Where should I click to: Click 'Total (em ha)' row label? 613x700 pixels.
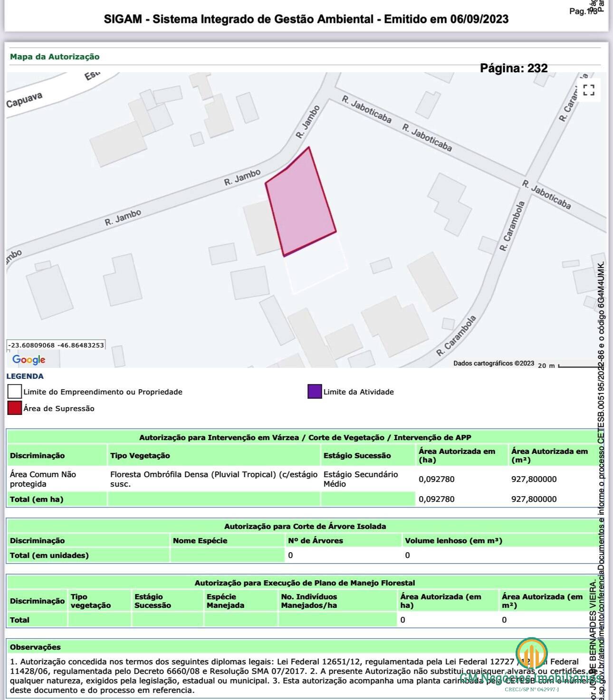(x=37, y=499)
